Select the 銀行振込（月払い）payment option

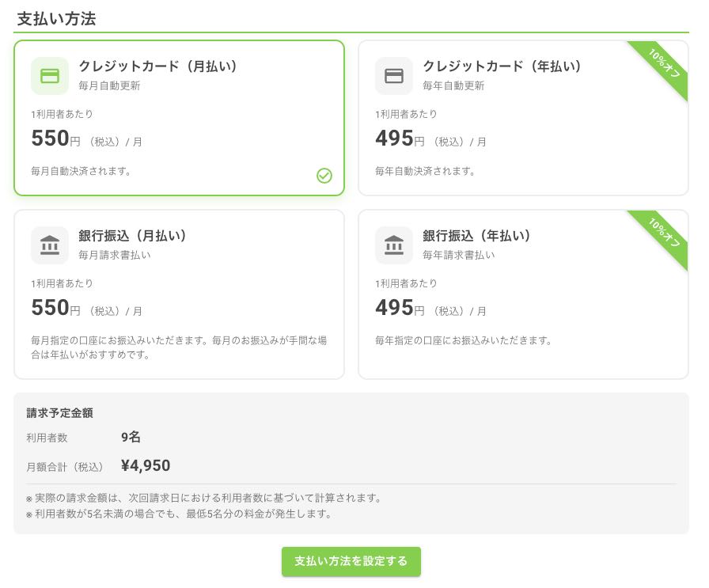click(178, 293)
